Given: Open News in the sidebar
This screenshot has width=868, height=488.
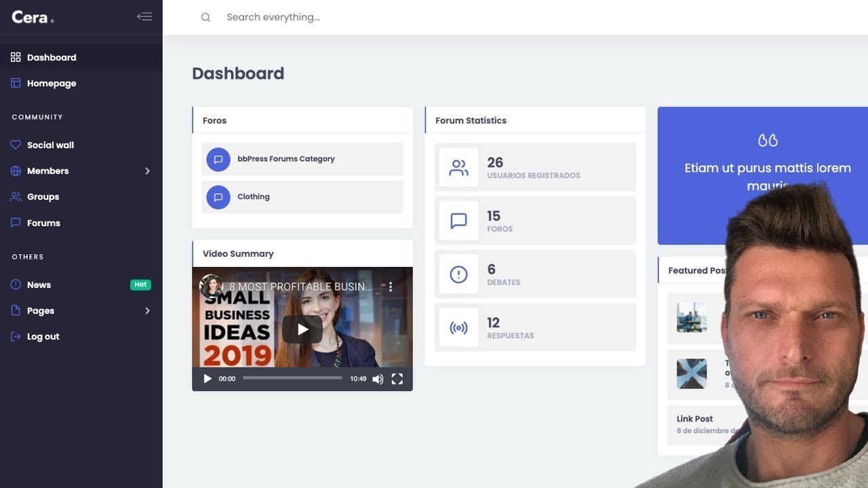Looking at the screenshot, I should [x=39, y=285].
